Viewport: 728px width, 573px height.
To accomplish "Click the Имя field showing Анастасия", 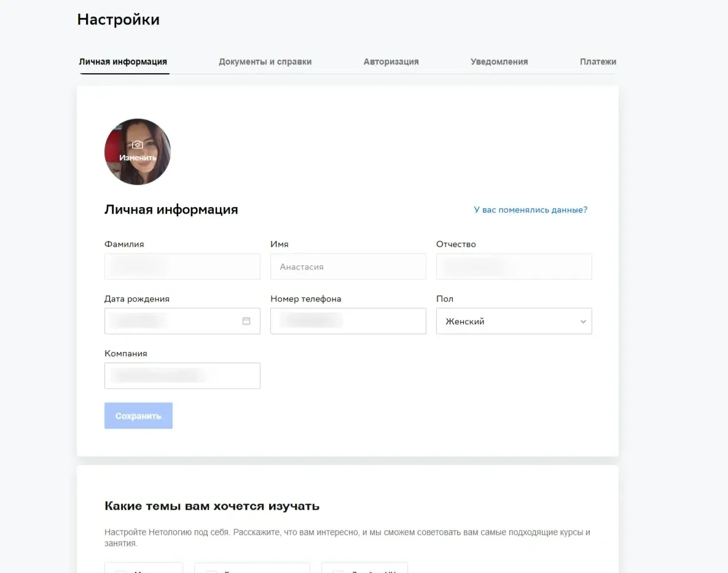I will (x=348, y=267).
